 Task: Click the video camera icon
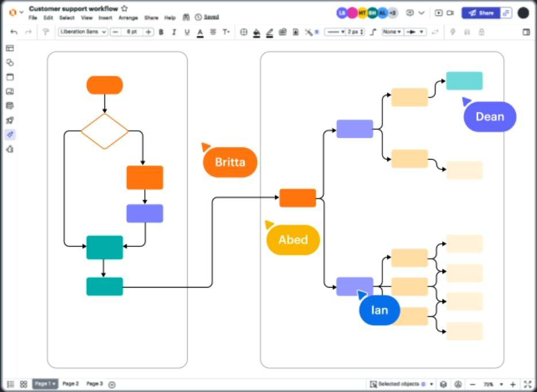coord(450,13)
